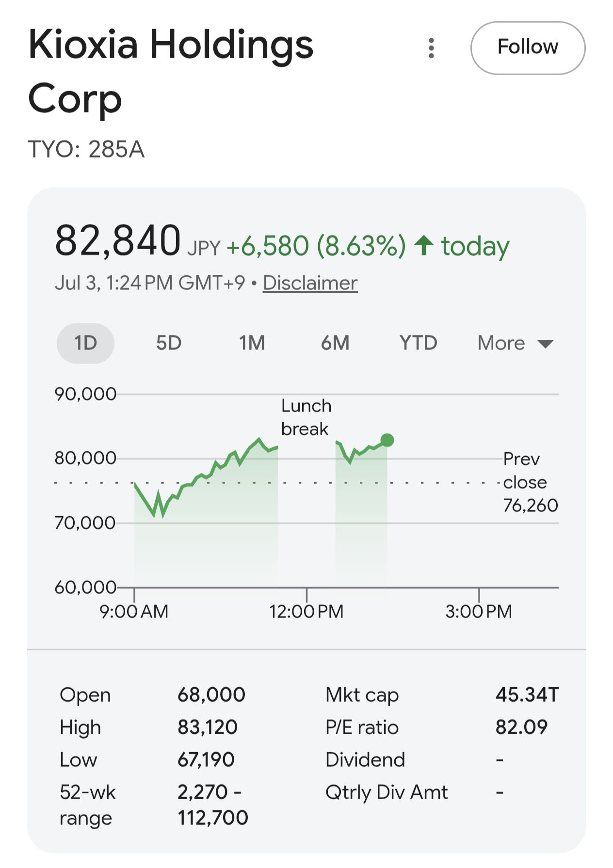Select the 1D chart range
The image size is (613, 868).
tap(85, 343)
